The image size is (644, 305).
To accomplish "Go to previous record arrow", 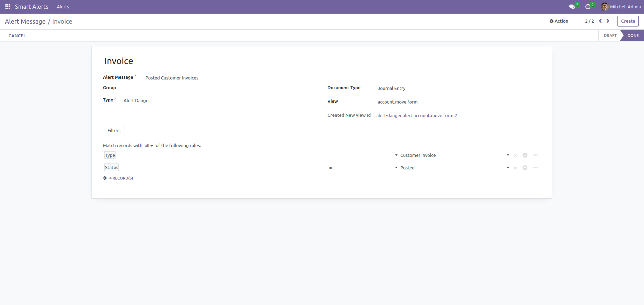I will coord(600,21).
